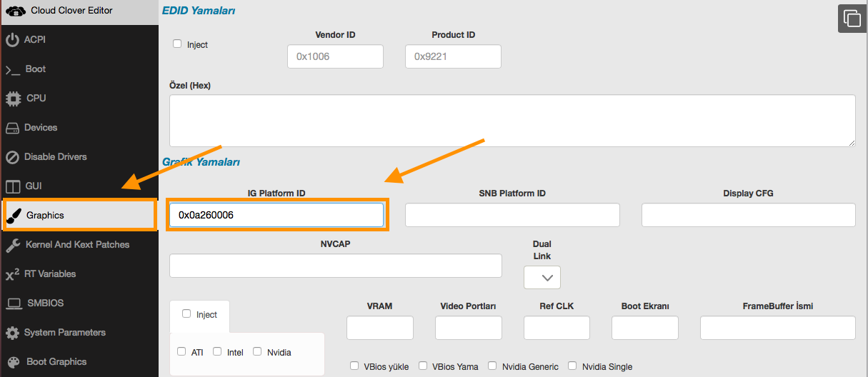
Task: Open the Dual Link dropdown
Action: 542,277
